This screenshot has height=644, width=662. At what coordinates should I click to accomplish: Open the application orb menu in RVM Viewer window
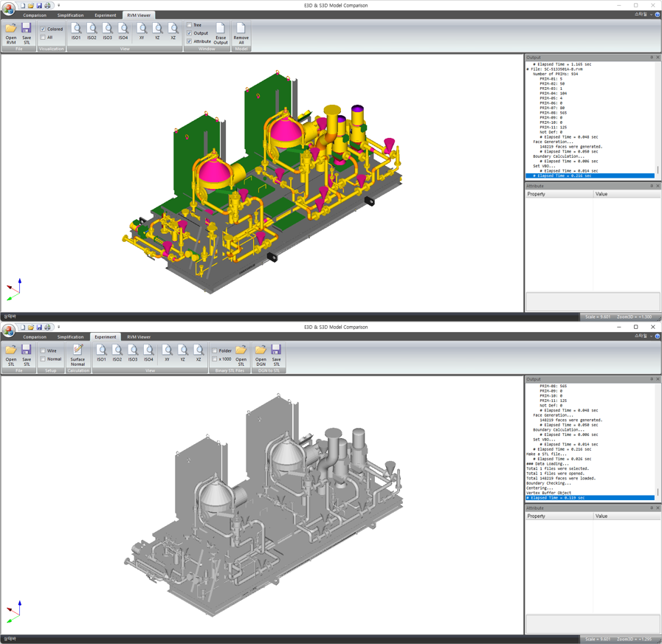[x=8, y=9]
